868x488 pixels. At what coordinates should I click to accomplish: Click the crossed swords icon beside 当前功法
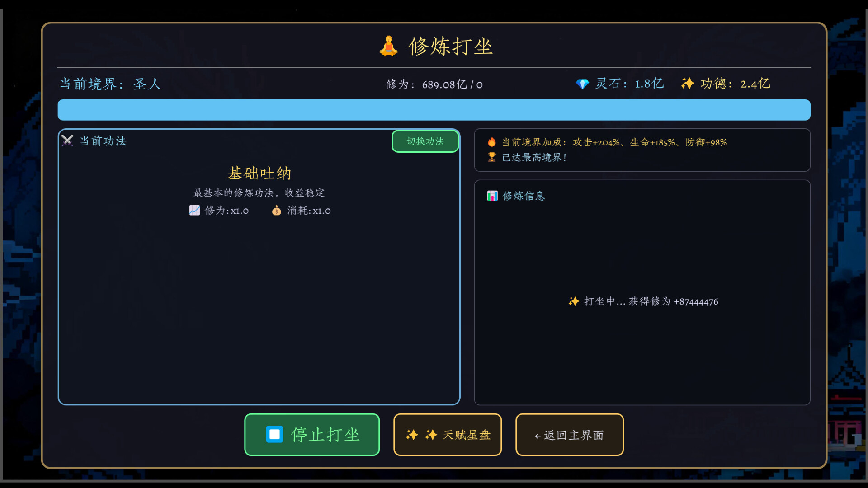[67, 141]
